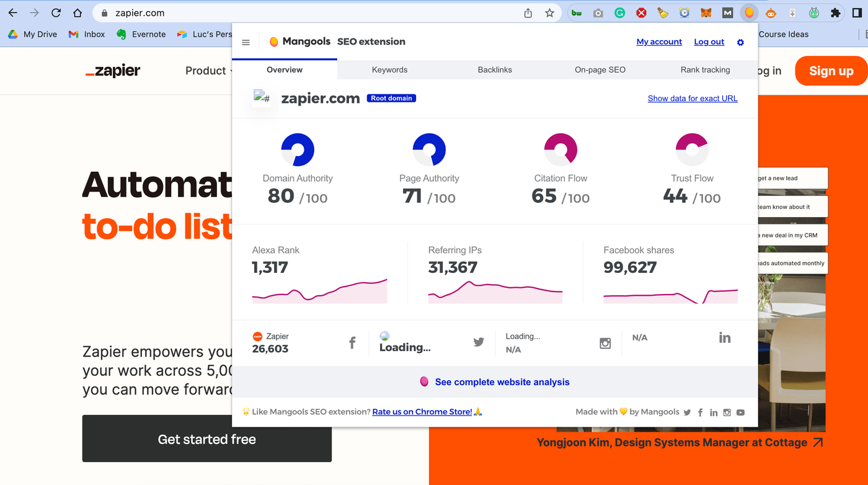Open the My account link
868x485 pixels.
pyautogui.click(x=659, y=42)
